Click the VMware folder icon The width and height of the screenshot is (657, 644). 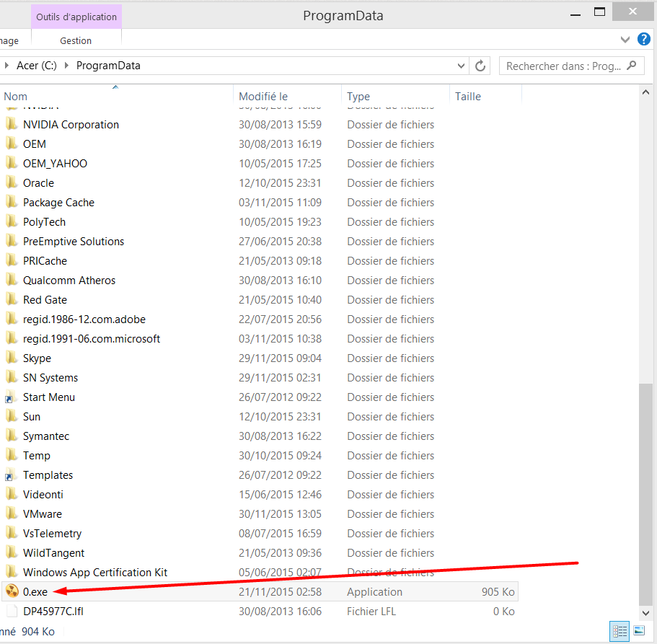pyautogui.click(x=12, y=513)
